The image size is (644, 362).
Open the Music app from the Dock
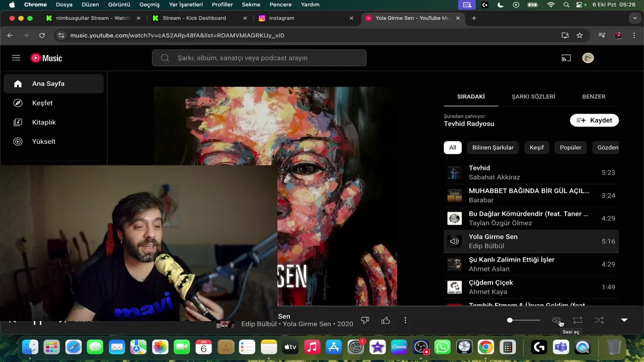312,347
